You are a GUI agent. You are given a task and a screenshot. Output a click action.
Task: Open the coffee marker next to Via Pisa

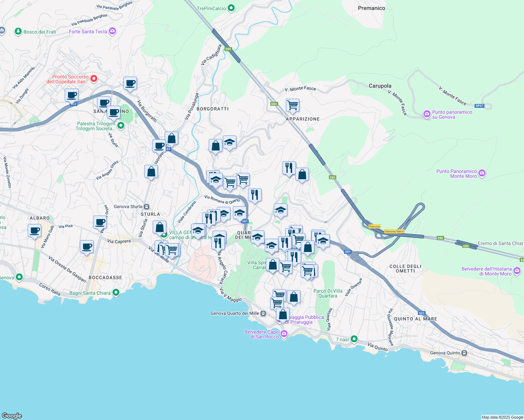tap(100, 223)
